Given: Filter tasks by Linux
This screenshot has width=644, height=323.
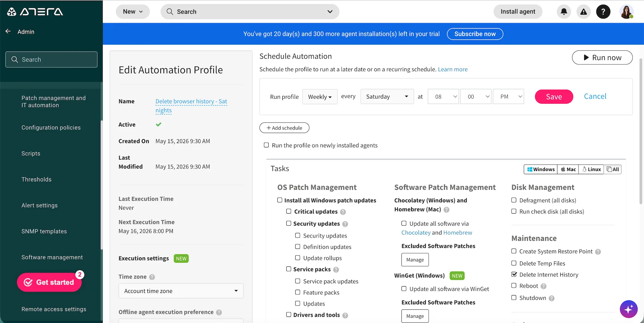Looking at the screenshot, I should 591,169.
